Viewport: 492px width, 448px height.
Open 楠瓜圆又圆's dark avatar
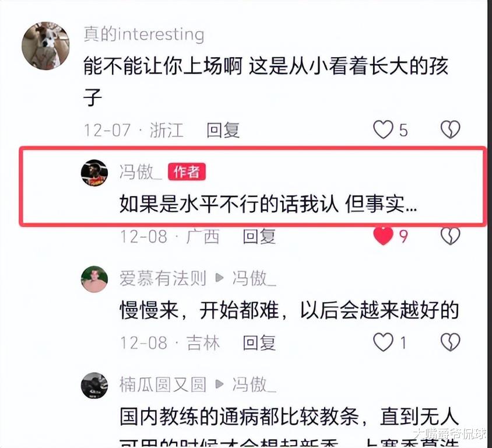[94, 386]
